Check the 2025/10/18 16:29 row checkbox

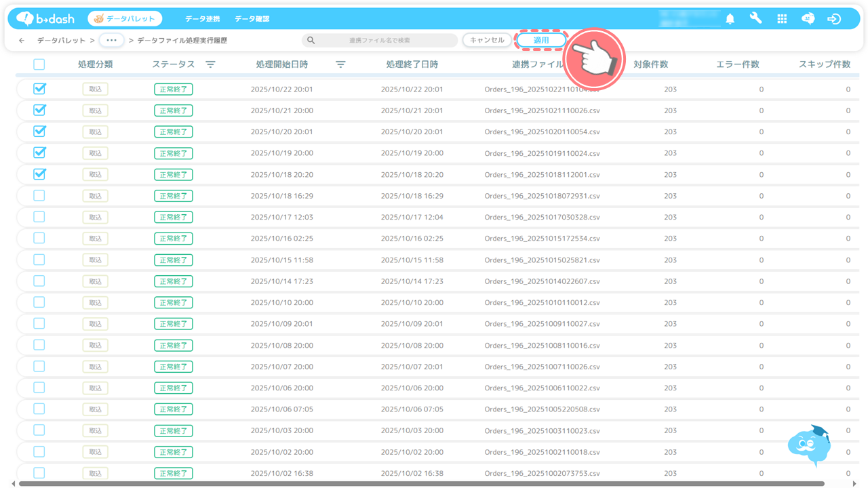click(39, 196)
